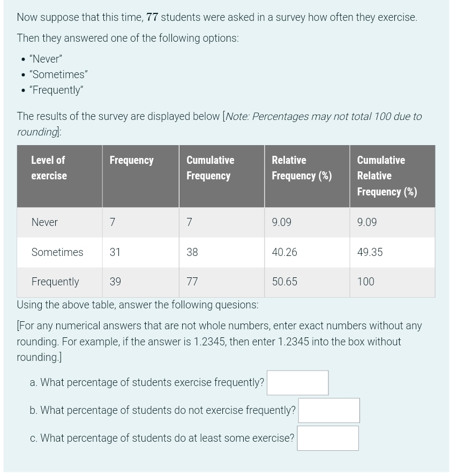Viewport: 450px width, 476px height.
Task: Click the 'Never' row label
Action: [x=44, y=222]
